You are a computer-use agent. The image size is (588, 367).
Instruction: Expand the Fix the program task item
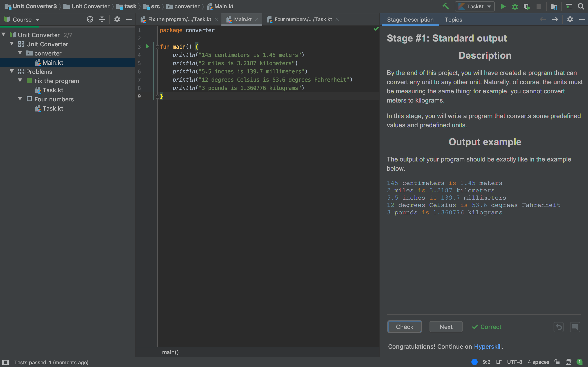coord(20,80)
